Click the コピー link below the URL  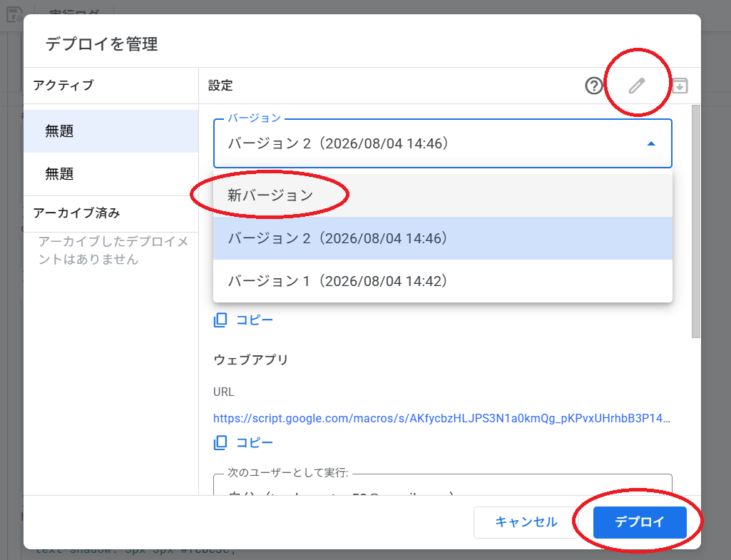[x=255, y=442]
